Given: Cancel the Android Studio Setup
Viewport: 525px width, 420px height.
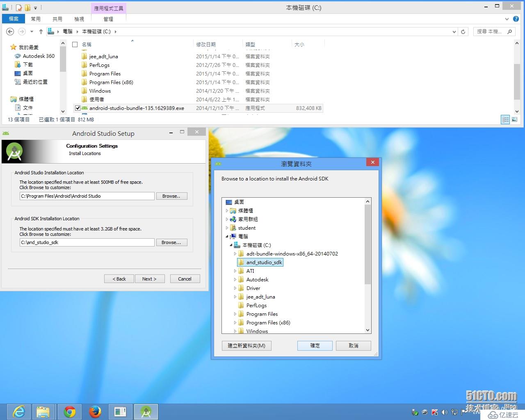Looking at the screenshot, I should (x=185, y=279).
